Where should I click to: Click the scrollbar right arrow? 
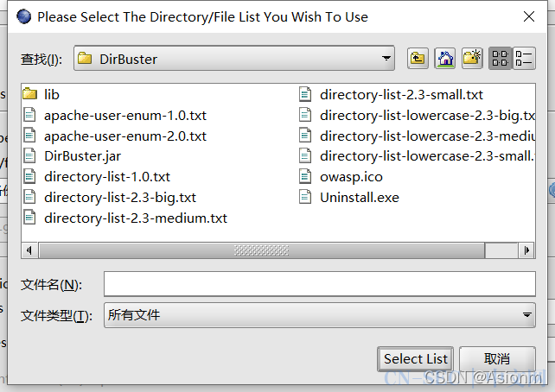[527, 250]
